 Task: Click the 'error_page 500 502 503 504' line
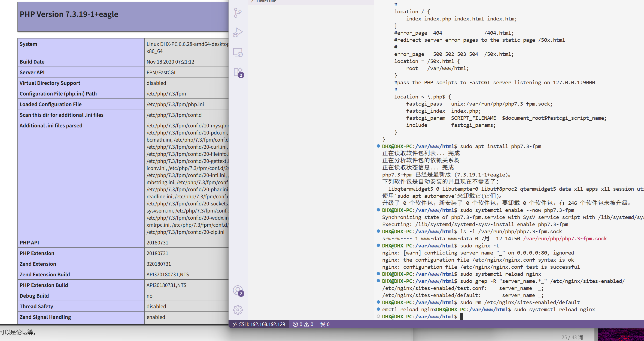(454, 54)
